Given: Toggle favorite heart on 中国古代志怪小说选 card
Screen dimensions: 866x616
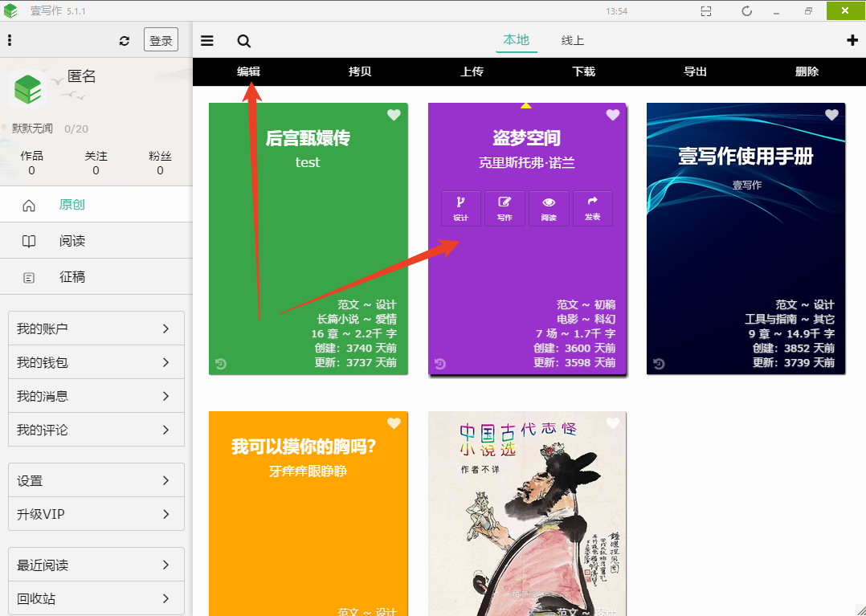Looking at the screenshot, I should pos(613,423).
